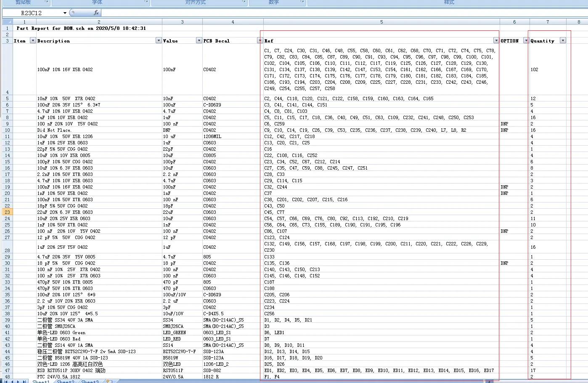Click the Ref cell 'F1, F4'
Screen dimensions: 588x383
click(381, 377)
